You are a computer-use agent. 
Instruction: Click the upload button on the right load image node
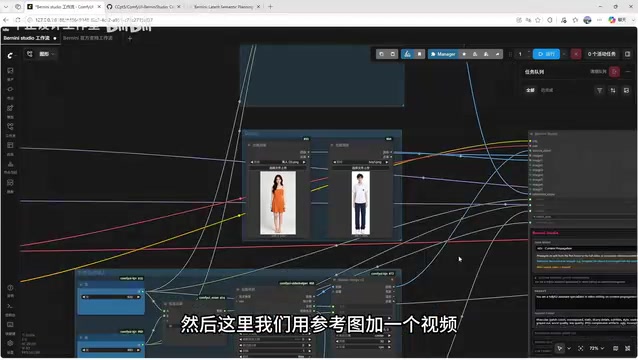361,168
